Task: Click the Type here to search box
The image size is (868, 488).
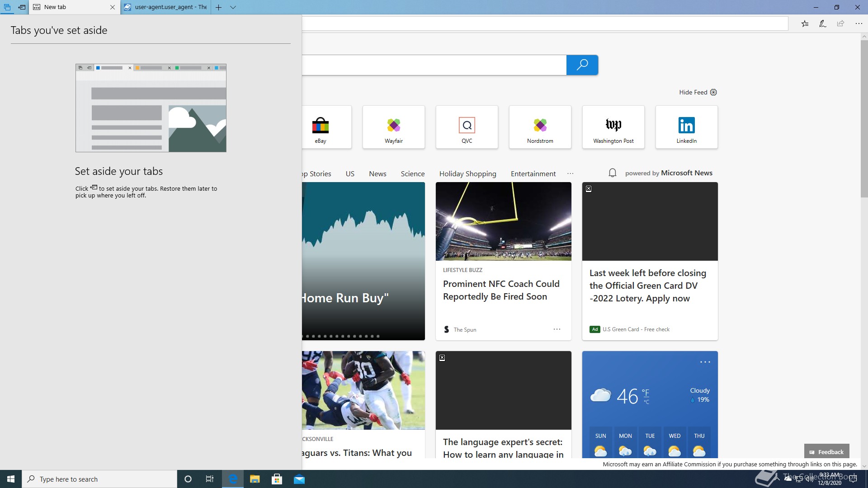Action: 99,479
